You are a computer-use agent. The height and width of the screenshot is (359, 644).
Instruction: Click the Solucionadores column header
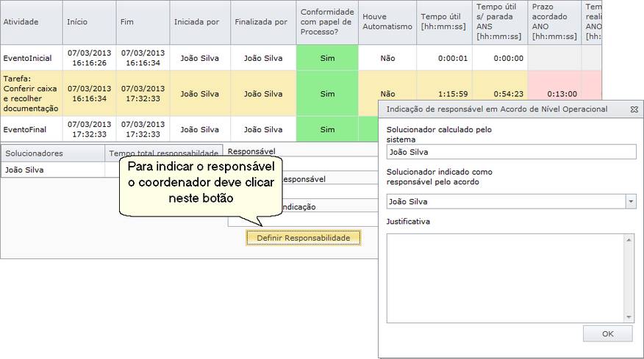click(x=53, y=153)
